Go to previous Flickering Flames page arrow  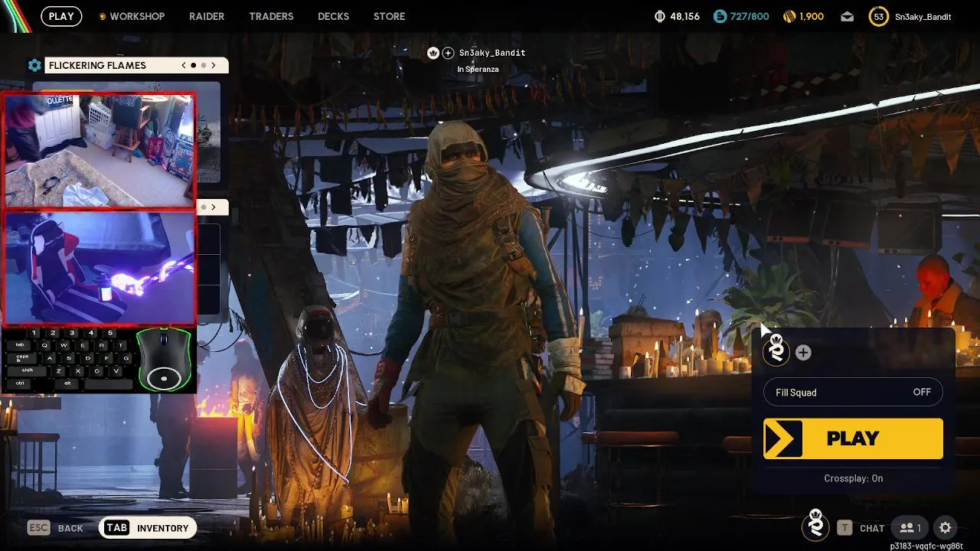coord(184,65)
